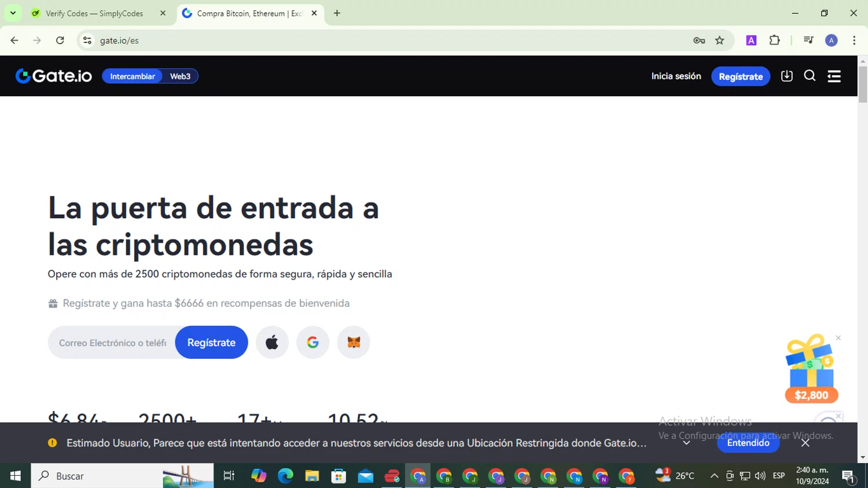Click the registration rewards text line
The height and width of the screenshot is (488, 868).
pos(206,303)
